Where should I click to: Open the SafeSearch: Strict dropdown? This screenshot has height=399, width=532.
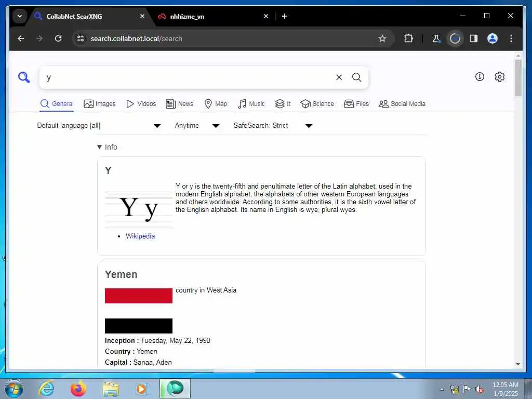272,126
